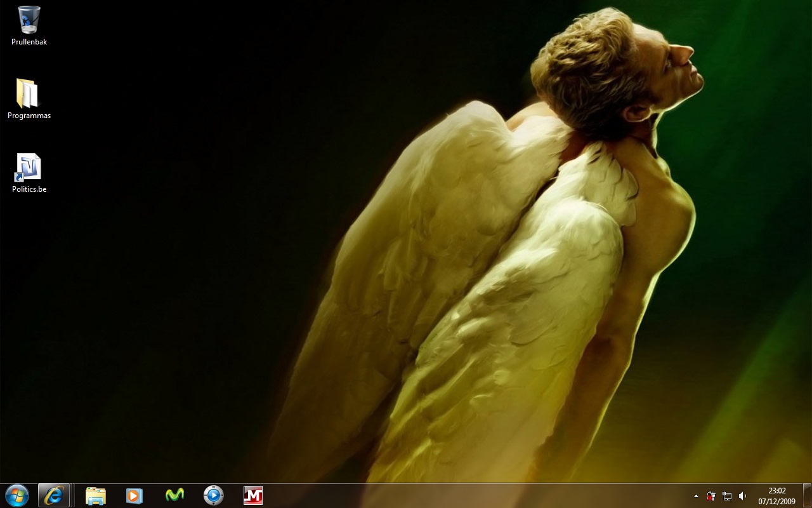Launch the blue play-button media center icon
The width and height of the screenshot is (812, 508).
point(214,495)
